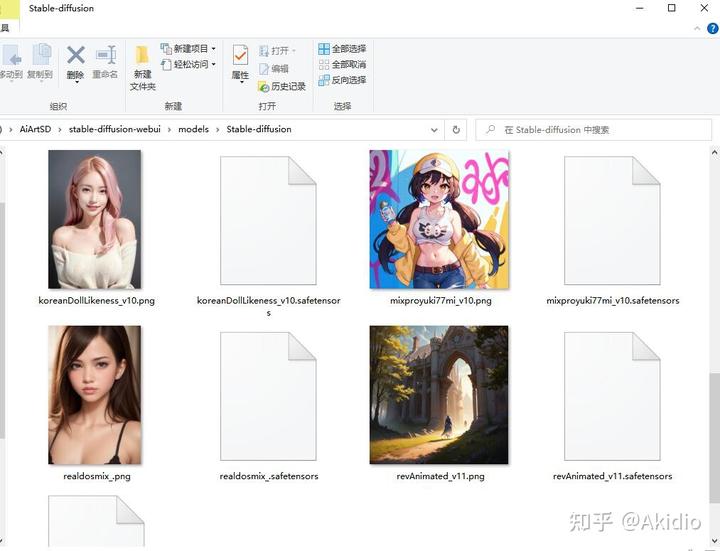Click stable-diffusion-webui in address path
Screen dimensions: 720x551
point(115,129)
